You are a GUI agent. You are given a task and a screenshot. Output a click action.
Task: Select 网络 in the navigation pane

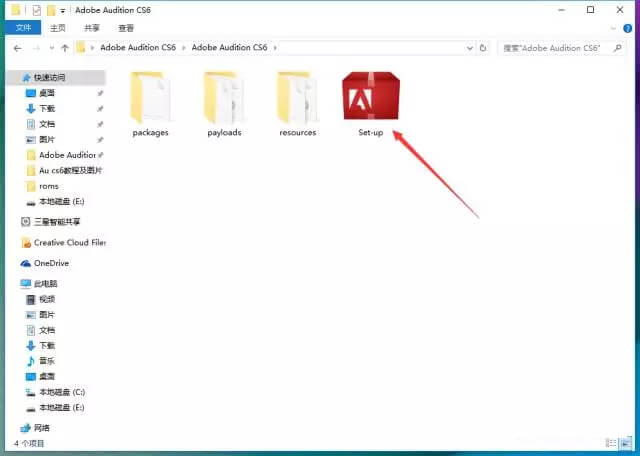41,428
